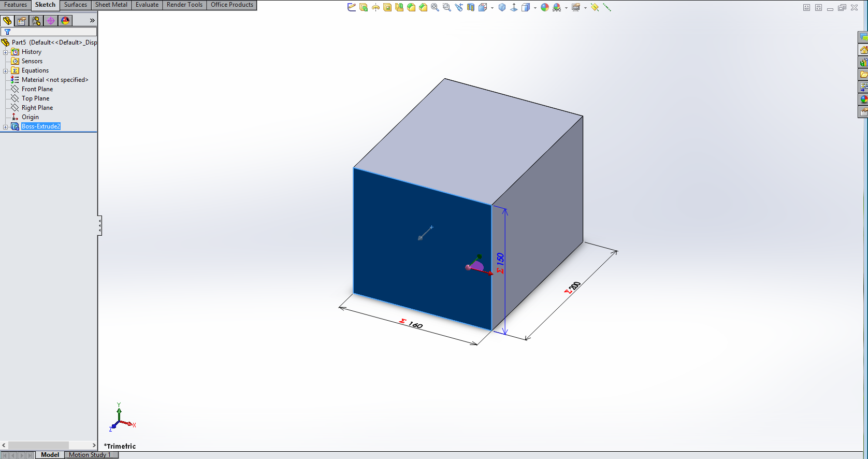Click the Zoom to Area icon
868x459 pixels.
(446, 7)
